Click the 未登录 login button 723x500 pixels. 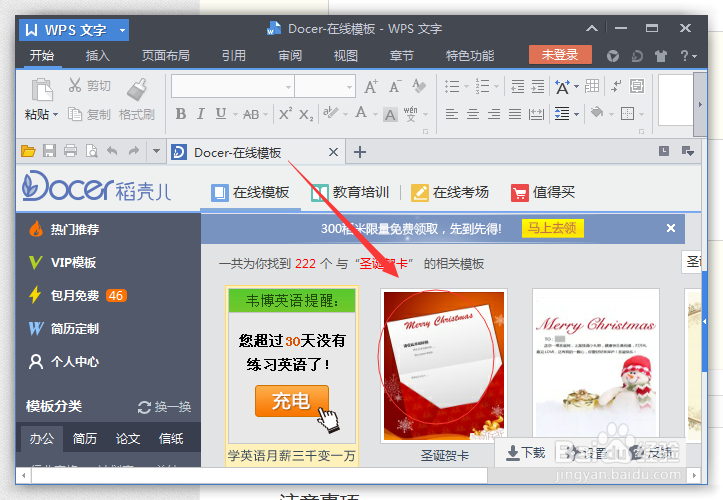click(560, 55)
